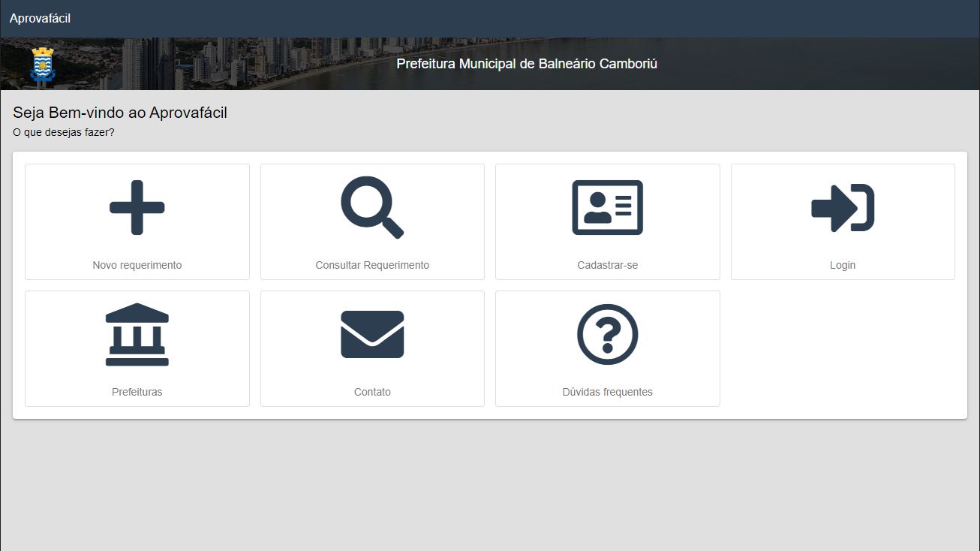The image size is (980, 551).
Task: Click the arrow sign-in Login icon
Action: (x=843, y=208)
